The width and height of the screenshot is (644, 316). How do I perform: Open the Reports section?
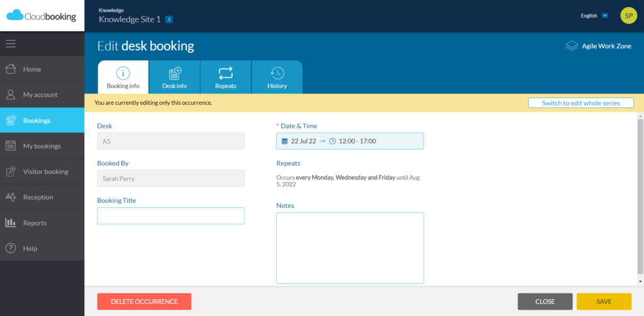(42, 223)
